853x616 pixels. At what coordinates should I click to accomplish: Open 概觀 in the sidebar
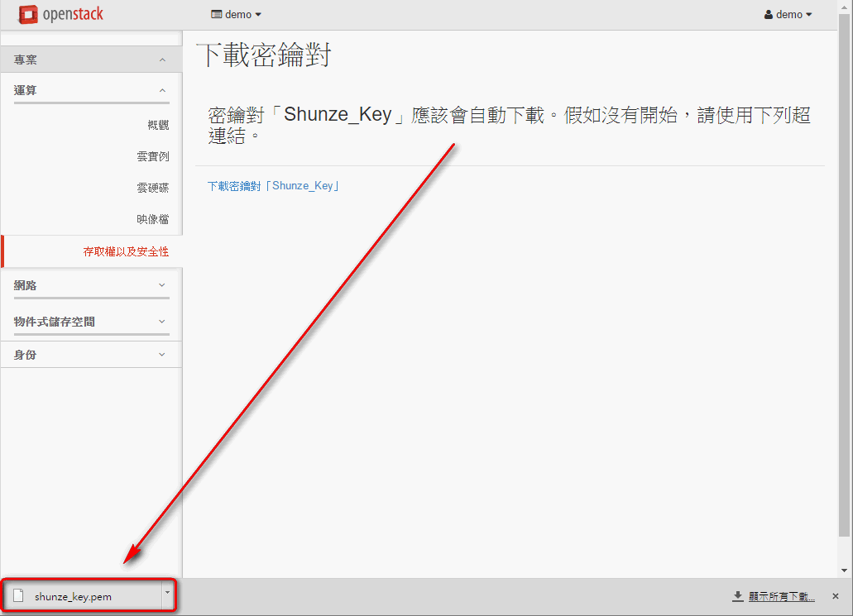pos(158,125)
